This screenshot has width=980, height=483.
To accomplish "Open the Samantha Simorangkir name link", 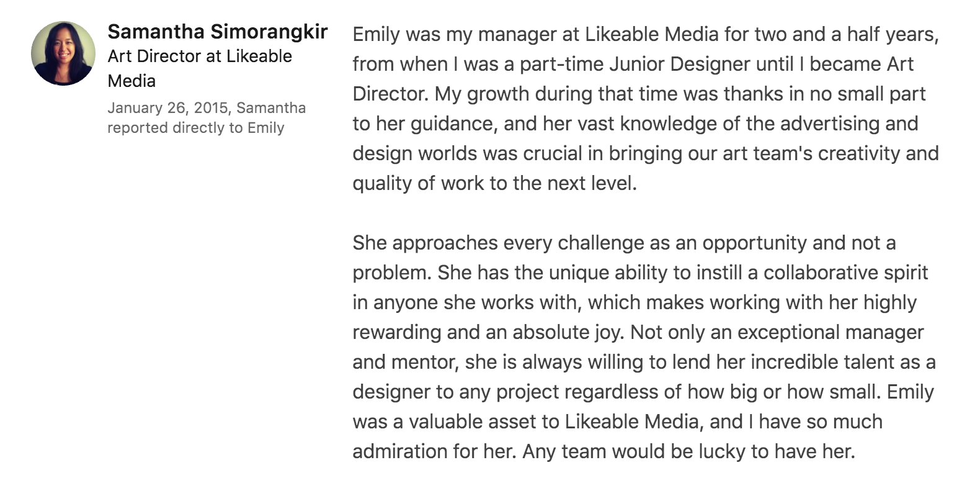I will tap(217, 32).
